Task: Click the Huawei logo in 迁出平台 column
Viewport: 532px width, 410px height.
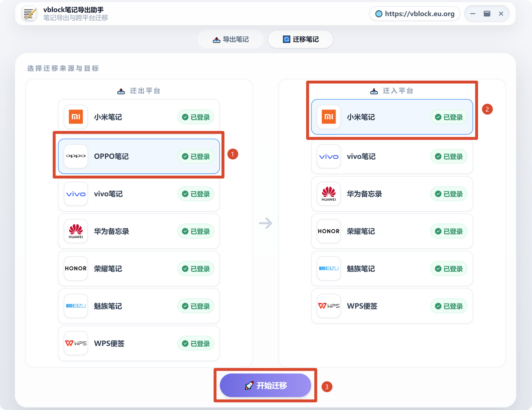Action: click(x=76, y=231)
